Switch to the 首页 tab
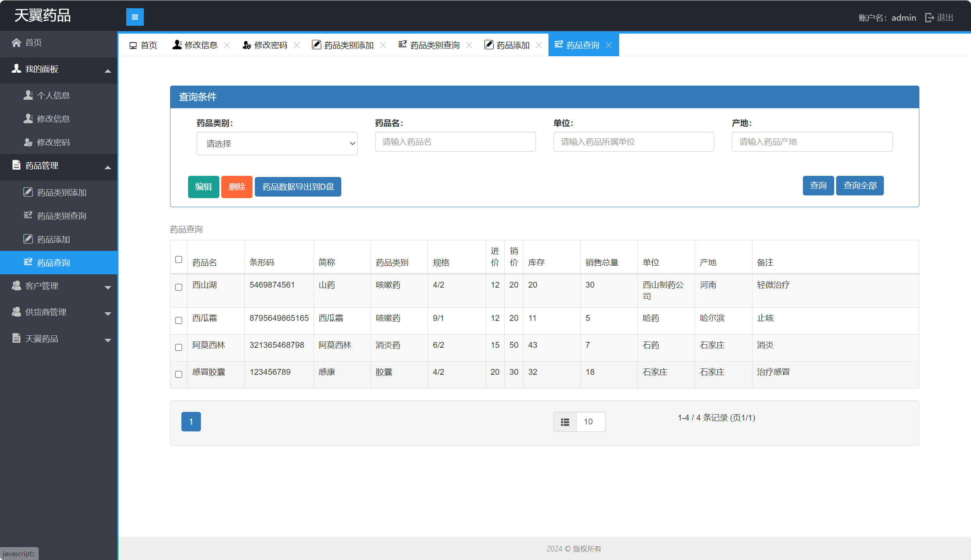This screenshot has width=971, height=560. [143, 45]
